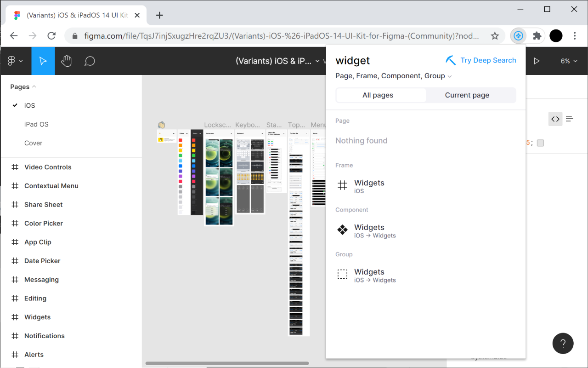The height and width of the screenshot is (368, 588).
Task: Click the dark Colors frame thumbnail
Action: click(x=197, y=172)
